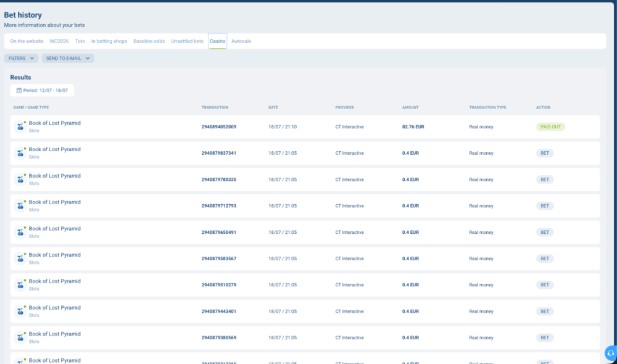Click the Period 12/07 - 18/07 date picker
Image resolution: width=617 pixels, height=364 pixels.
coord(42,90)
